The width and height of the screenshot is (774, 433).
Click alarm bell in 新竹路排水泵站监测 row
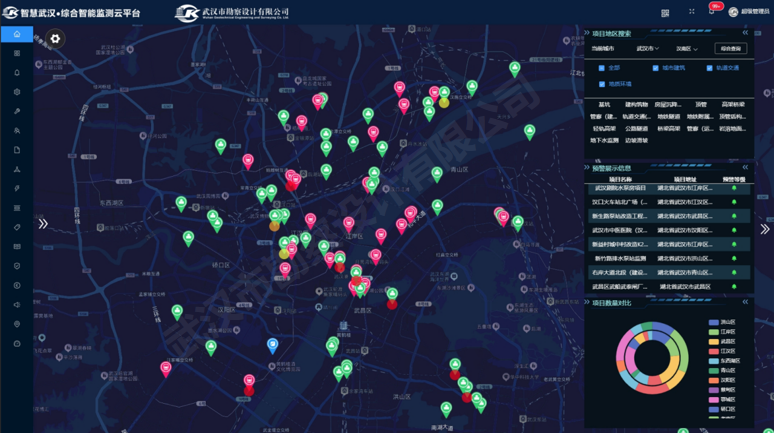(x=734, y=258)
